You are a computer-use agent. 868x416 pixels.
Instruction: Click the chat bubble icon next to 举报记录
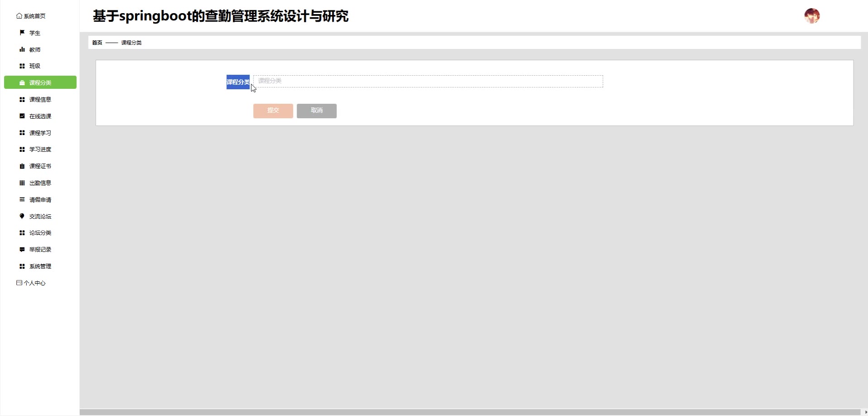pyautogui.click(x=22, y=250)
